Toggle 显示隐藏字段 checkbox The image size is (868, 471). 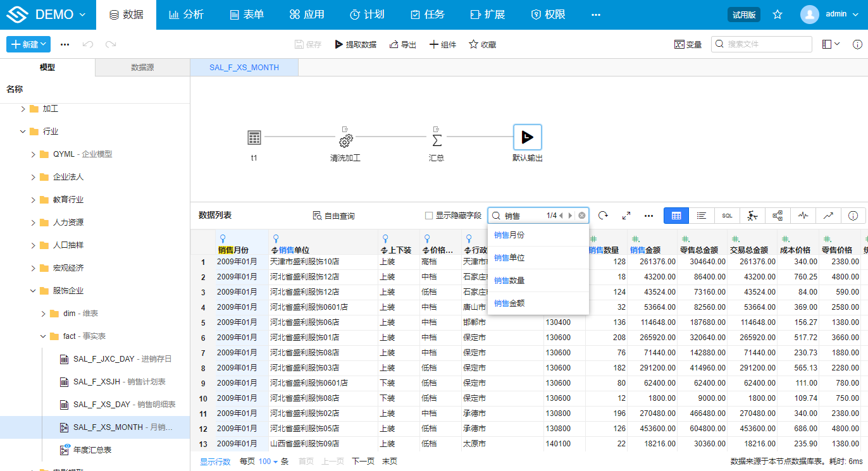click(429, 216)
